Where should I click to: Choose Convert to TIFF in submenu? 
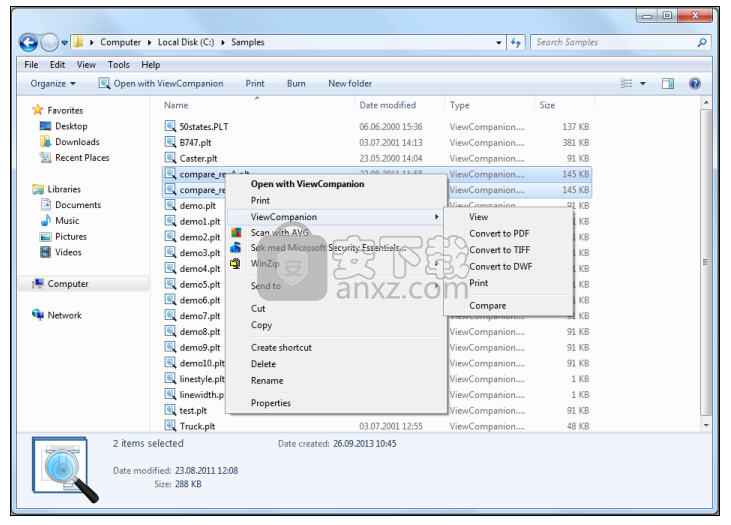point(499,250)
